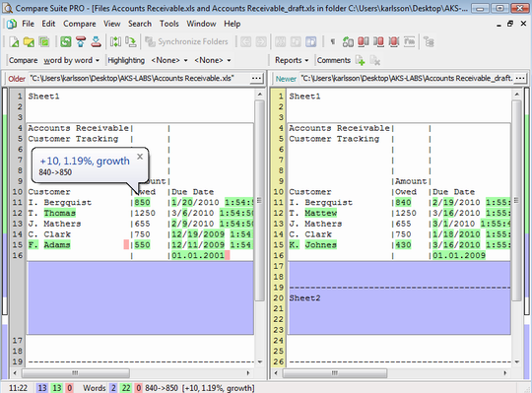
Task: Browse for the Older file with '...' button
Action: tap(256, 79)
